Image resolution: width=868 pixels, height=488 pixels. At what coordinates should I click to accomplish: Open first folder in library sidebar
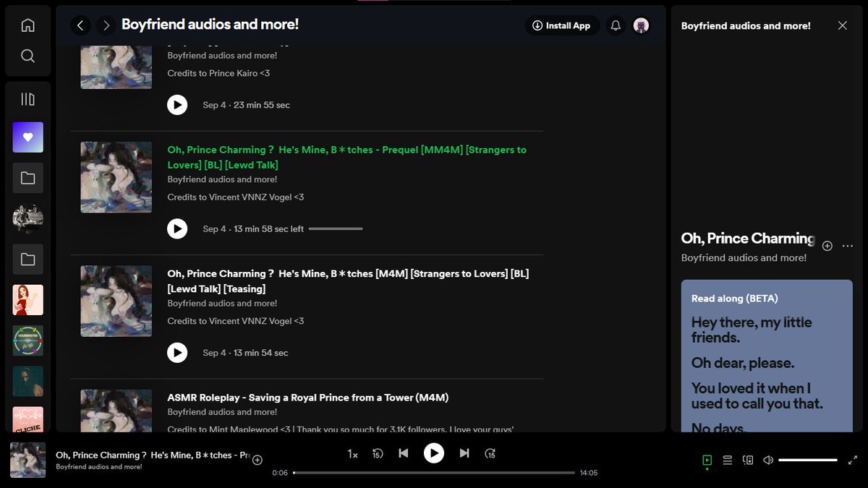coord(27,178)
